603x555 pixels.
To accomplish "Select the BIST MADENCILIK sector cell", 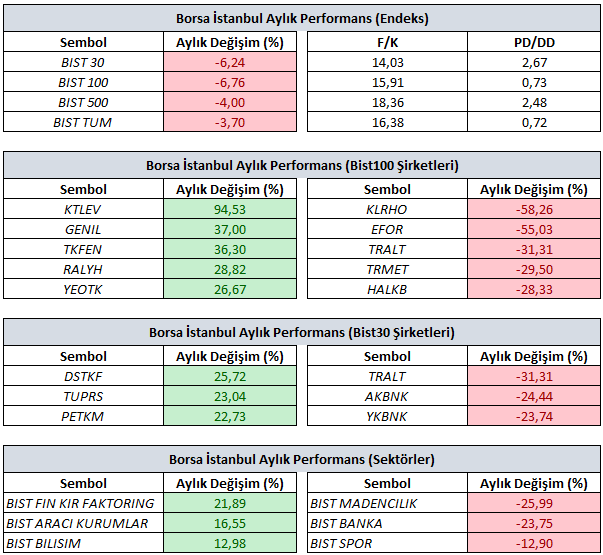I will pyautogui.click(x=386, y=503).
